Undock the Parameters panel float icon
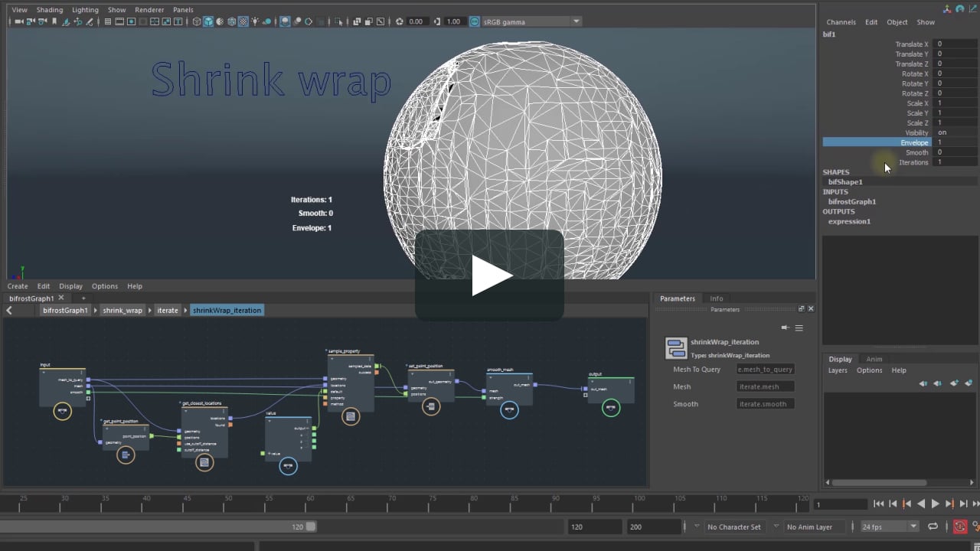Image resolution: width=980 pixels, height=551 pixels. pyautogui.click(x=802, y=309)
